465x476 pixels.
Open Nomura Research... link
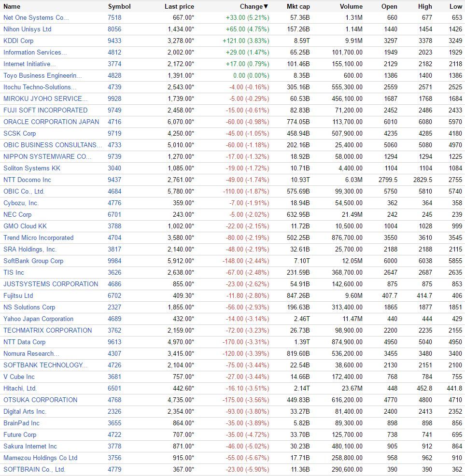31,353
